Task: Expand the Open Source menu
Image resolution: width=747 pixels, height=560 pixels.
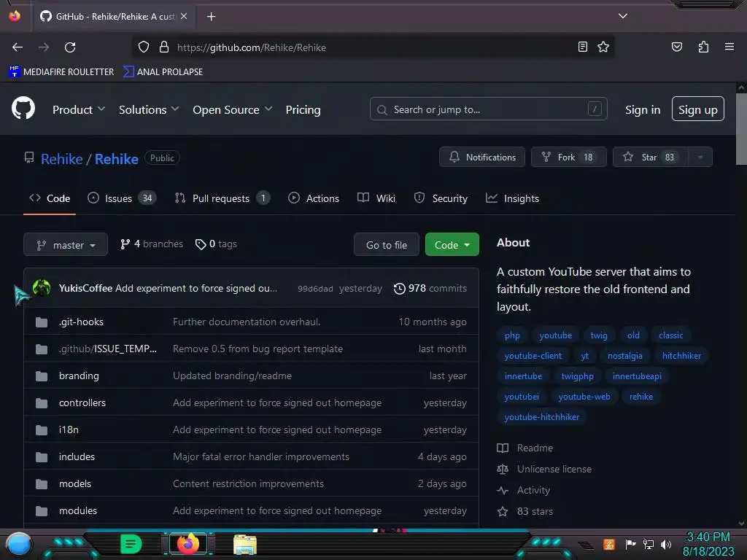Action: (233, 109)
